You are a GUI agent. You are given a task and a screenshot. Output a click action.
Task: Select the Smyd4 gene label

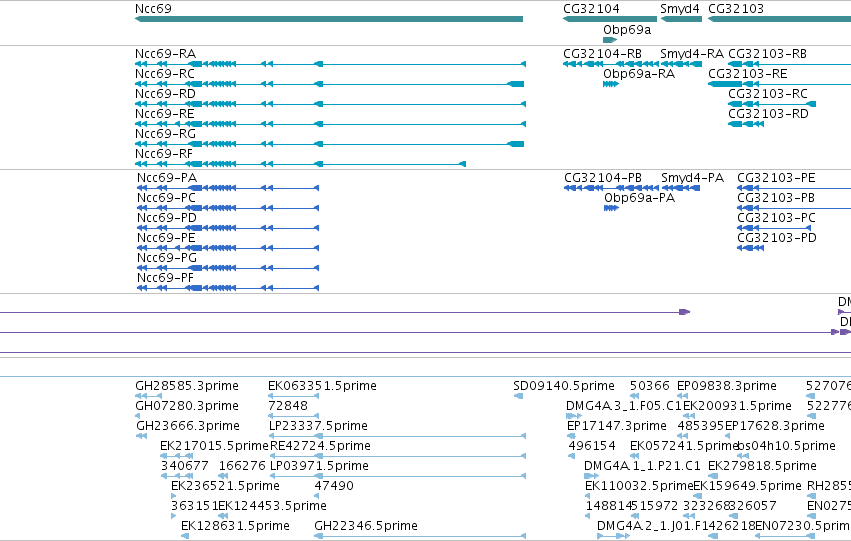679,9
